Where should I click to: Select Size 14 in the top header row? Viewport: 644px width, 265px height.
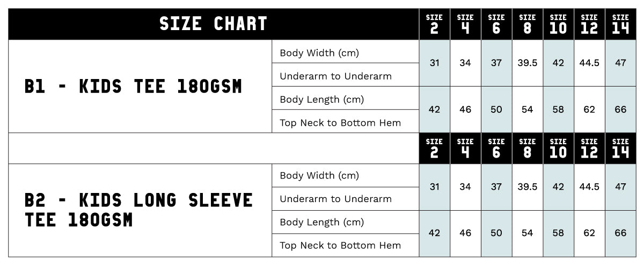click(620, 24)
